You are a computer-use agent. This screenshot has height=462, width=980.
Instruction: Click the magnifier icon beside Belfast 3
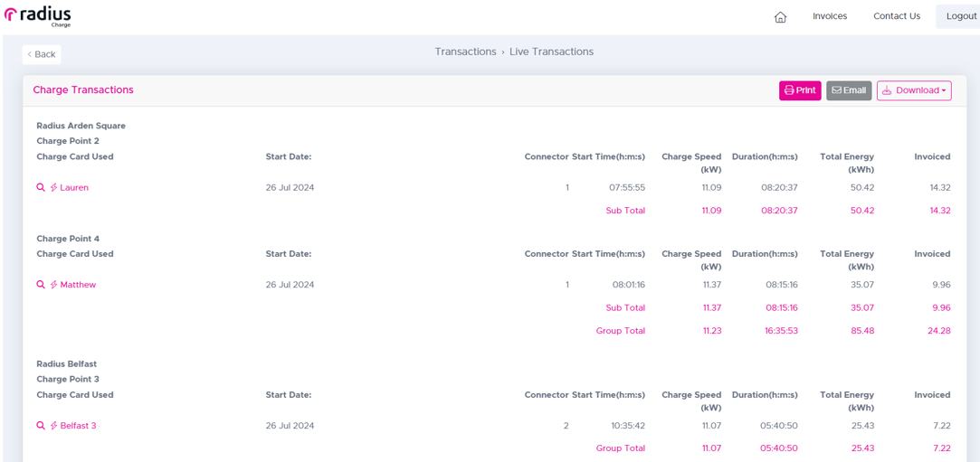(41, 426)
